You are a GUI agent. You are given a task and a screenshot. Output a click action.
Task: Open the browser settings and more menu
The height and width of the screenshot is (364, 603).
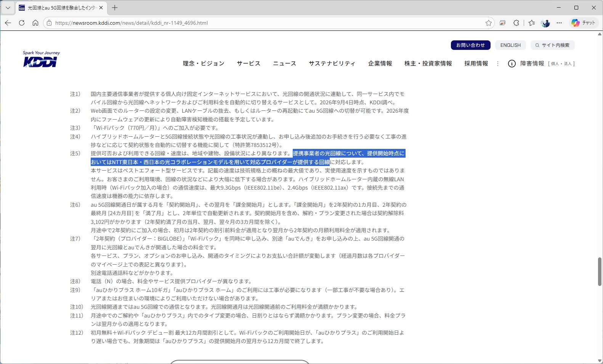click(x=559, y=23)
